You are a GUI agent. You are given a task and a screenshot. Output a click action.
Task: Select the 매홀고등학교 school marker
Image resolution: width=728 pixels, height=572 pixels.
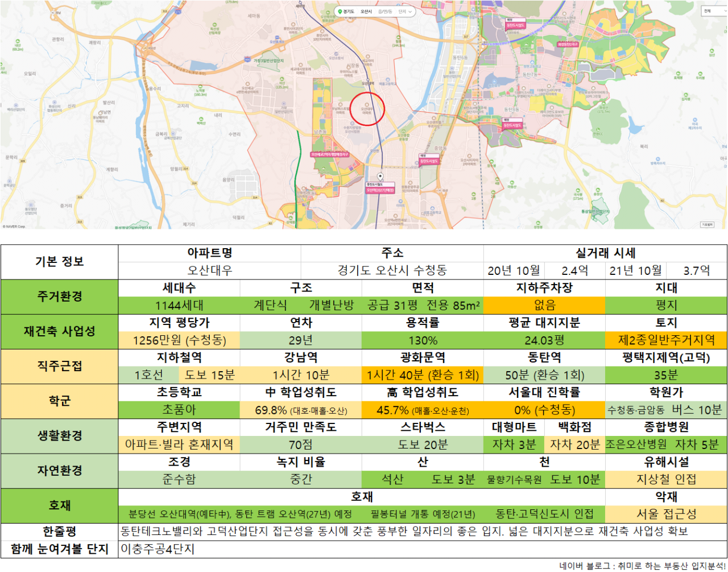pyautogui.click(x=388, y=79)
